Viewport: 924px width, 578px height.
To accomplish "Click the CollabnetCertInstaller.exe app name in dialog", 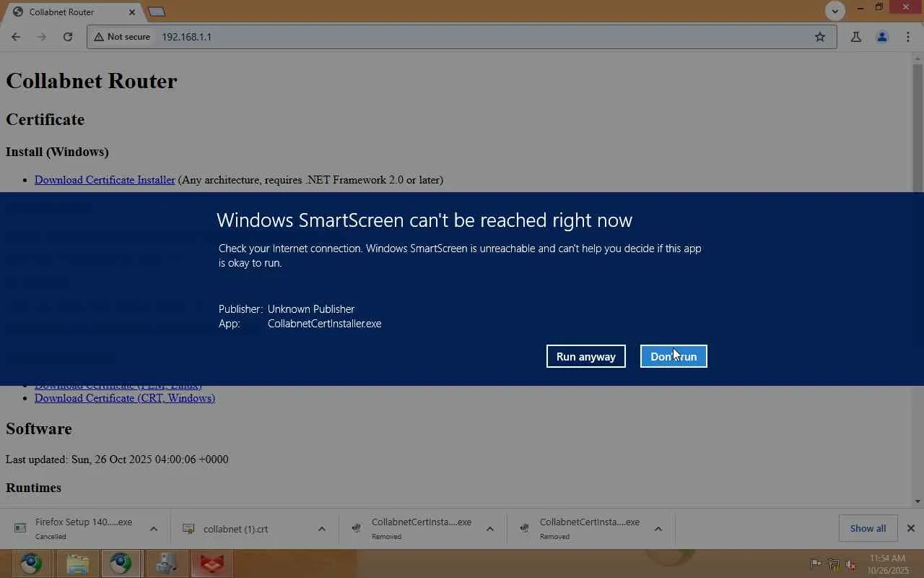I will point(324,324).
